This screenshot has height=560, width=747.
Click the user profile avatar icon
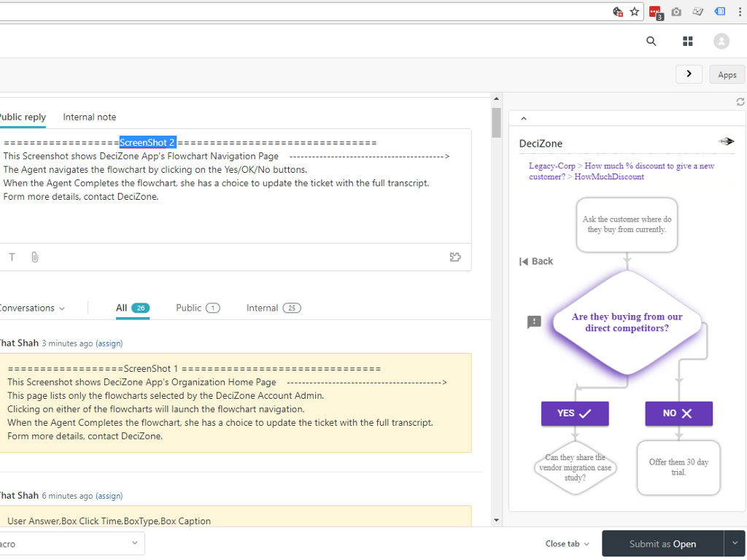pyautogui.click(x=721, y=41)
